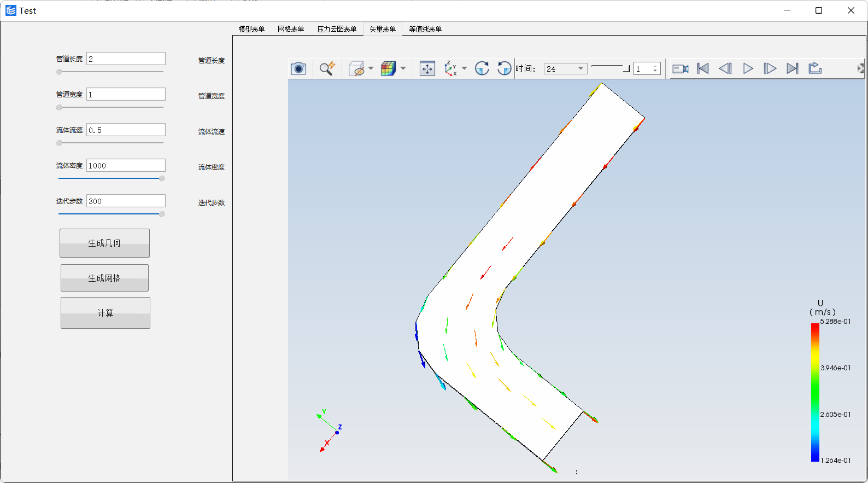Click the magnifier quick search icon
Screen dimensions: 868x483
click(x=327, y=68)
